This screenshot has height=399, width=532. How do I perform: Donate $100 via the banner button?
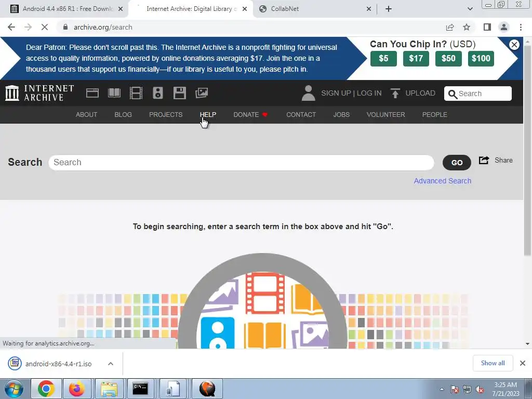pyautogui.click(x=481, y=58)
